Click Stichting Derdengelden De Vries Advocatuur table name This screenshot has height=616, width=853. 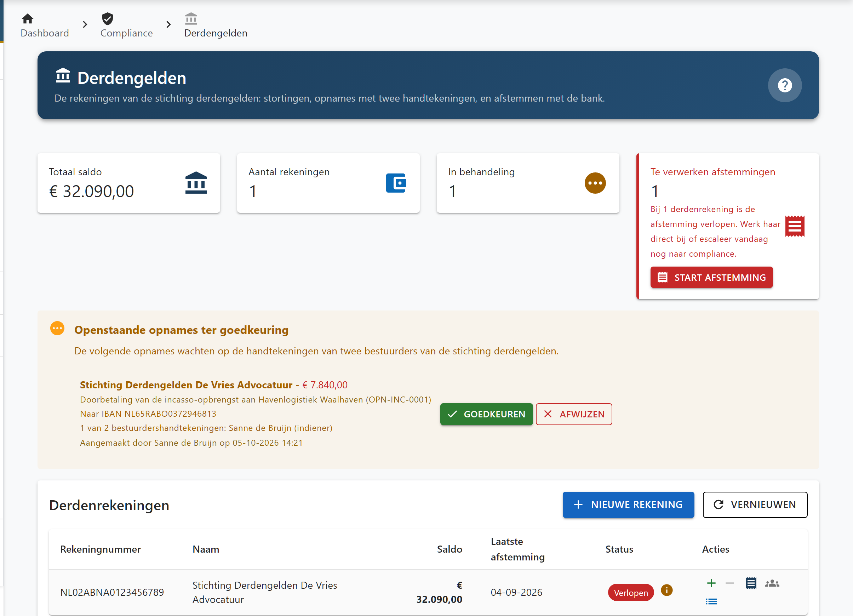265,592
